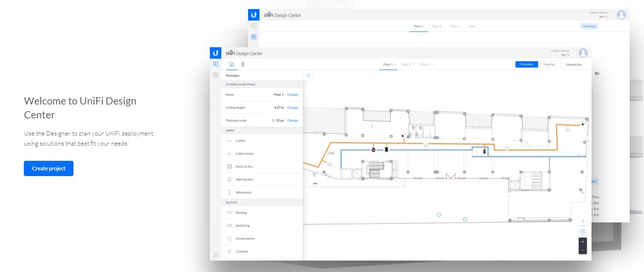Viewport: 644px width, 272px height.
Task: Switch to Floor 3 tab in front window
Action: point(425,64)
